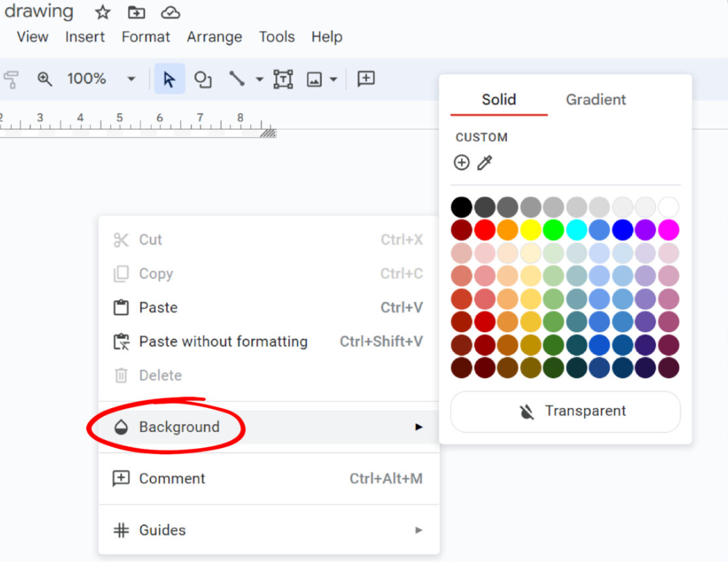Choose Paste without formatting
Screen dimensions: 728x562
pyautogui.click(x=223, y=342)
